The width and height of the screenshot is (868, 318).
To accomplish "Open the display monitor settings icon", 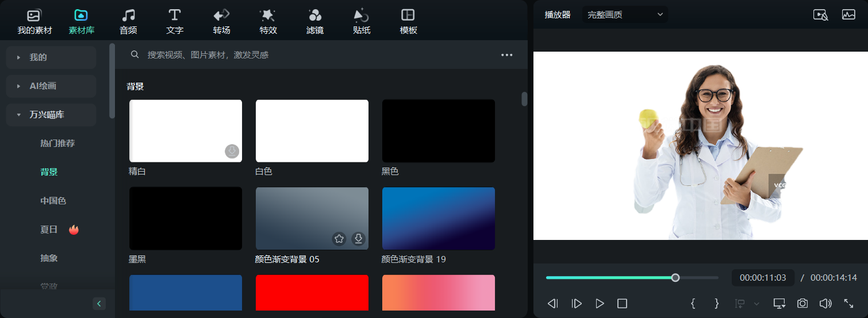I will 779,304.
